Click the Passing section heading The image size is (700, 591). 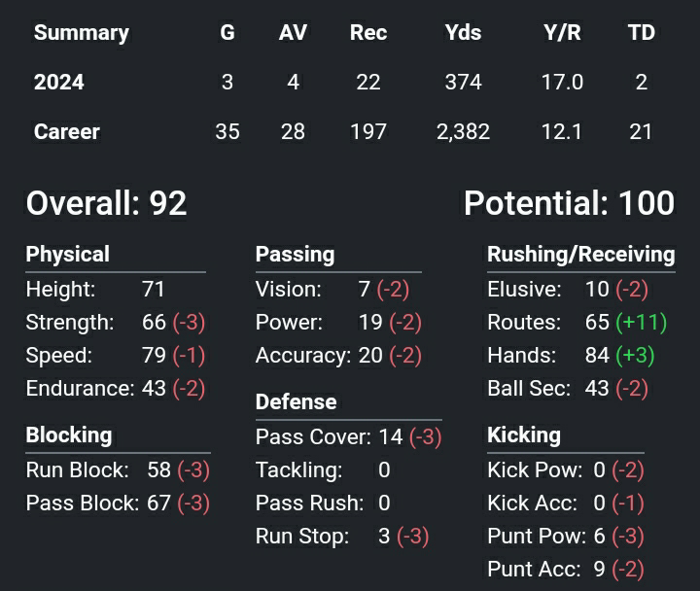[x=295, y=255]
